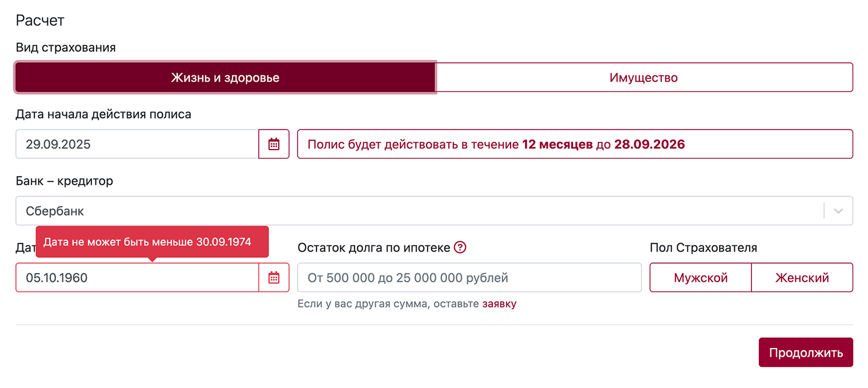Click the red calendar icon beside 05.10.1960
Screen dimensions: 868x388
[x=274, y=277]
